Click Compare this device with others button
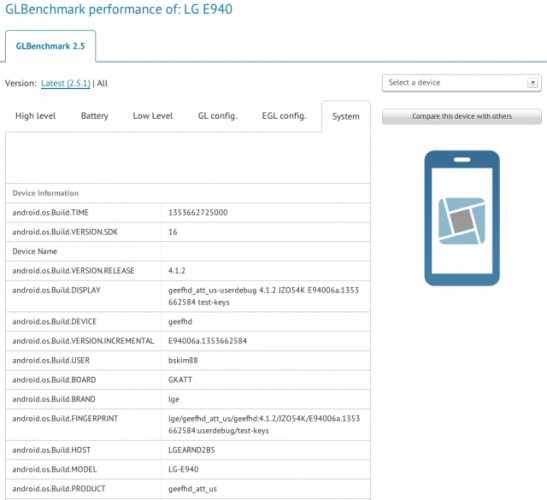547x500 pixels. (x=462, y=116)
